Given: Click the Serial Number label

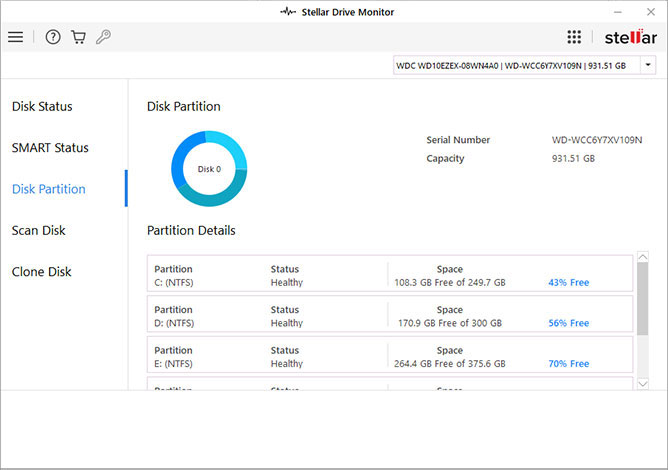Looking at the screenshot, I should click(458, 140).
